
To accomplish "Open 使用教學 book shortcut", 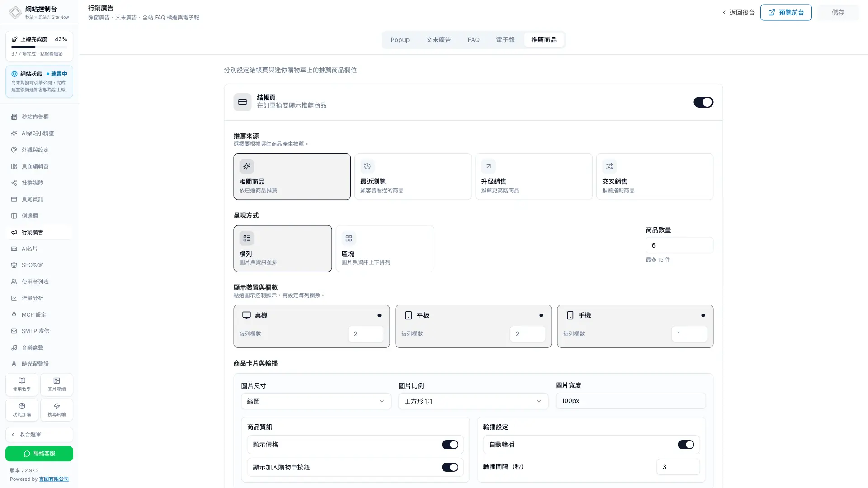I will pos(22,385).
